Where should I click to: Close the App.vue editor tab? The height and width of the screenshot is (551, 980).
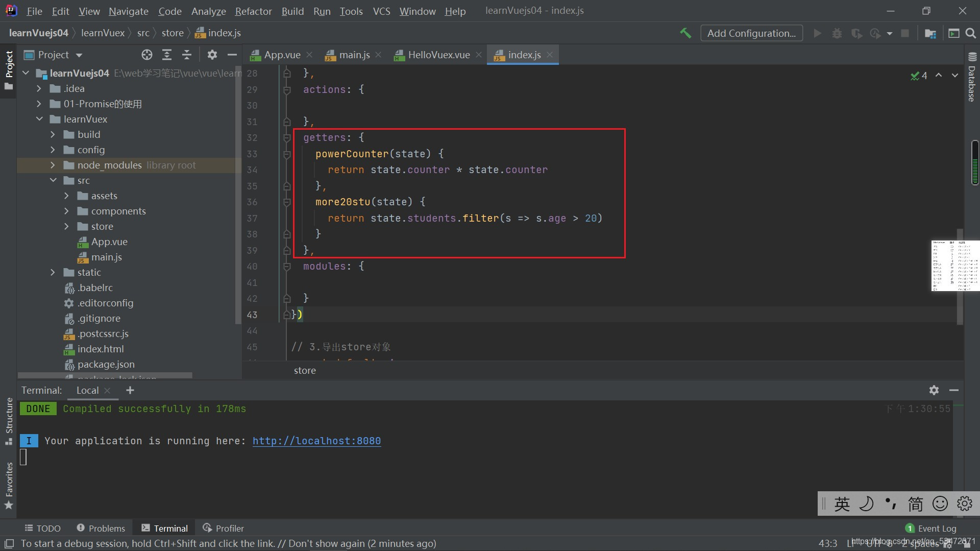309,55
